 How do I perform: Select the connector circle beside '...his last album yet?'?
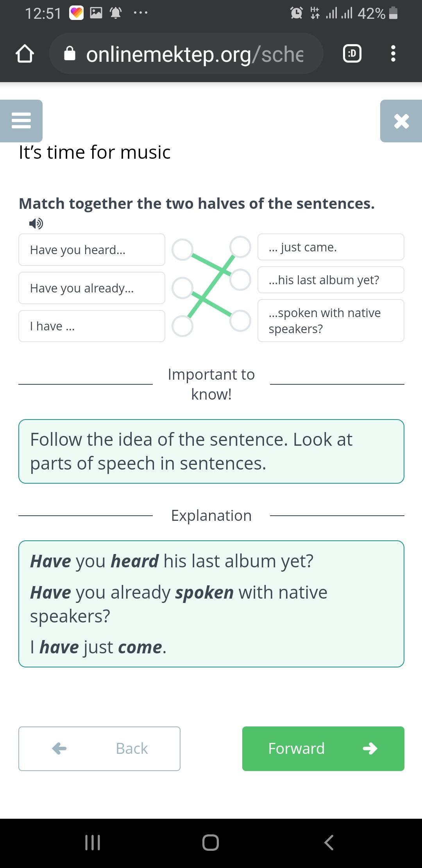click(x=240, y=280)
